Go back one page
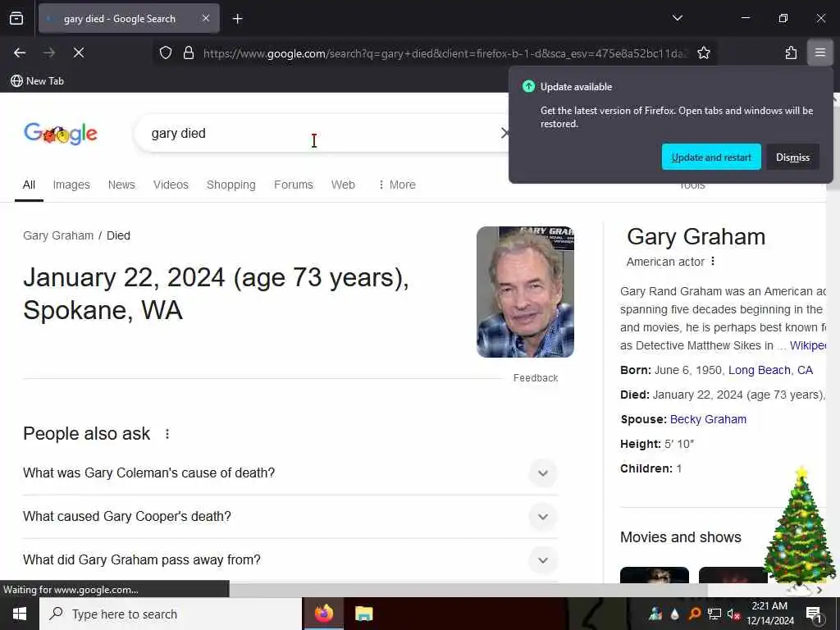Viewport: 840px width, 630px height. click(x=20, y=52)
